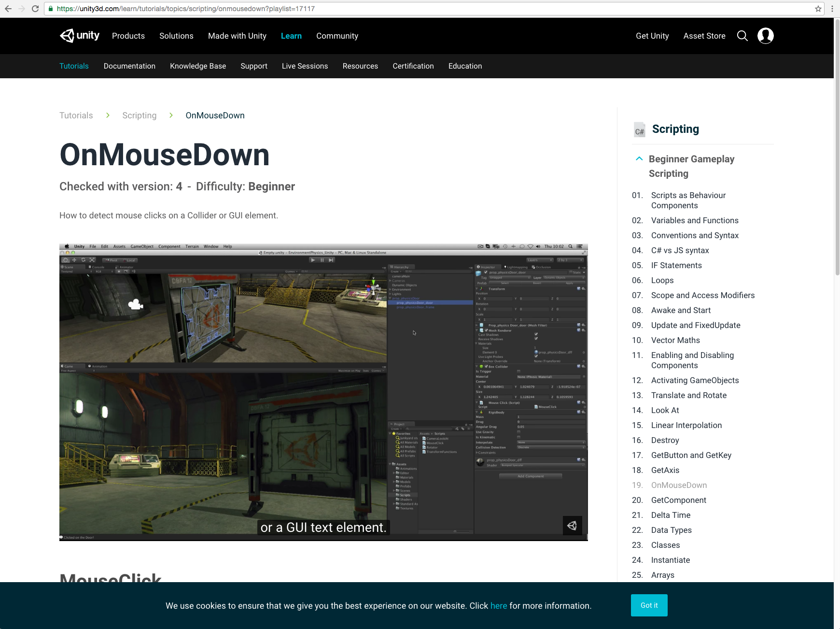Open lesson Update and FixedUpdate
Image resolution: width=840 pixels, height=629 pixels.
point(696,325)
